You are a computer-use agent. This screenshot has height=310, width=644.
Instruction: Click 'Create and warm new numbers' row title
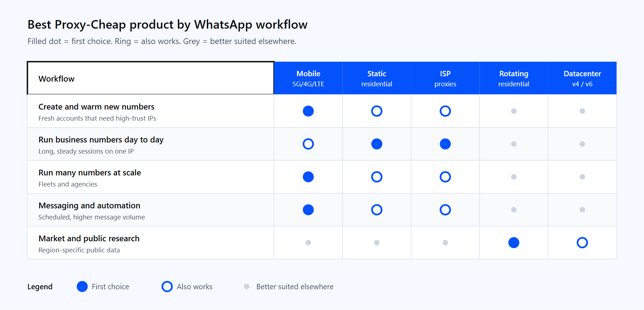[96, 107]
